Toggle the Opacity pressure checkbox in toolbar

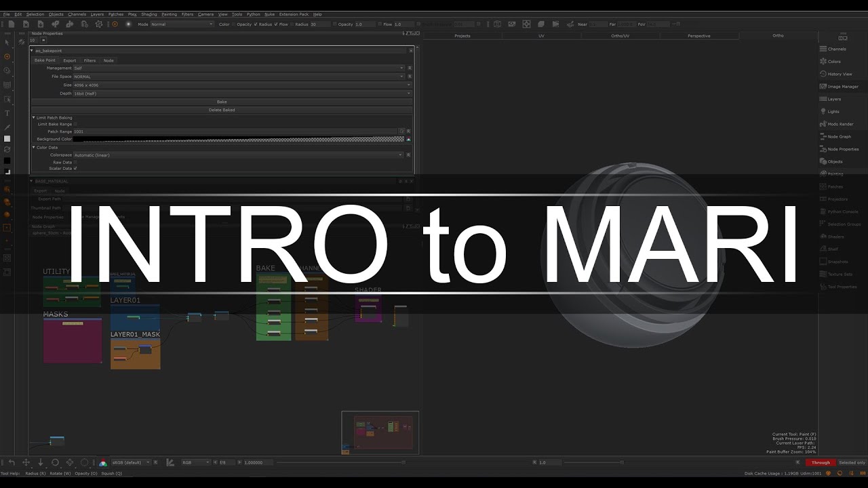[x=255, y=24]
